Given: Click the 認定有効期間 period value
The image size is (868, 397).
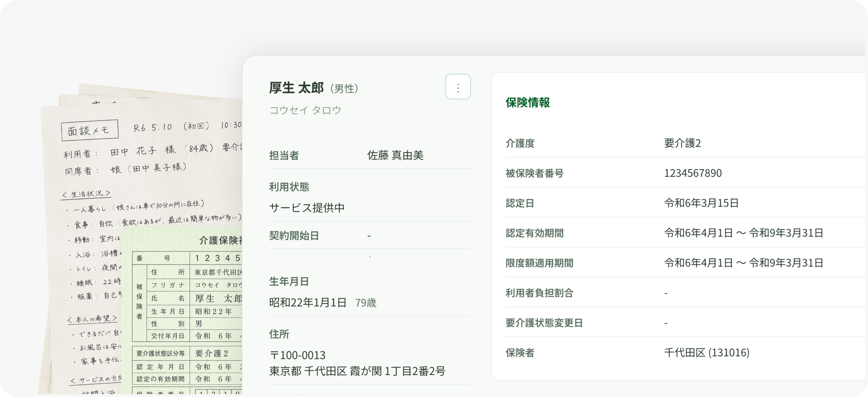Looking at the screenshot, I should tap(744, 233).
